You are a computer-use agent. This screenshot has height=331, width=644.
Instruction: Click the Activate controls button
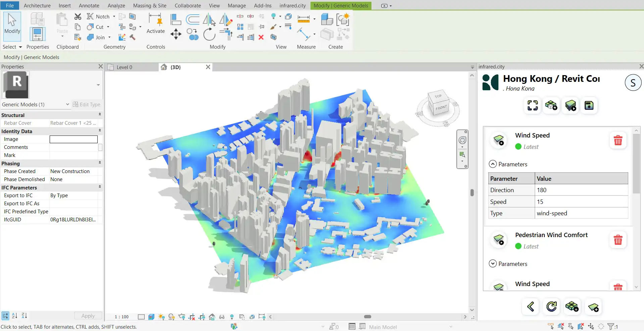tap(155, 23)
